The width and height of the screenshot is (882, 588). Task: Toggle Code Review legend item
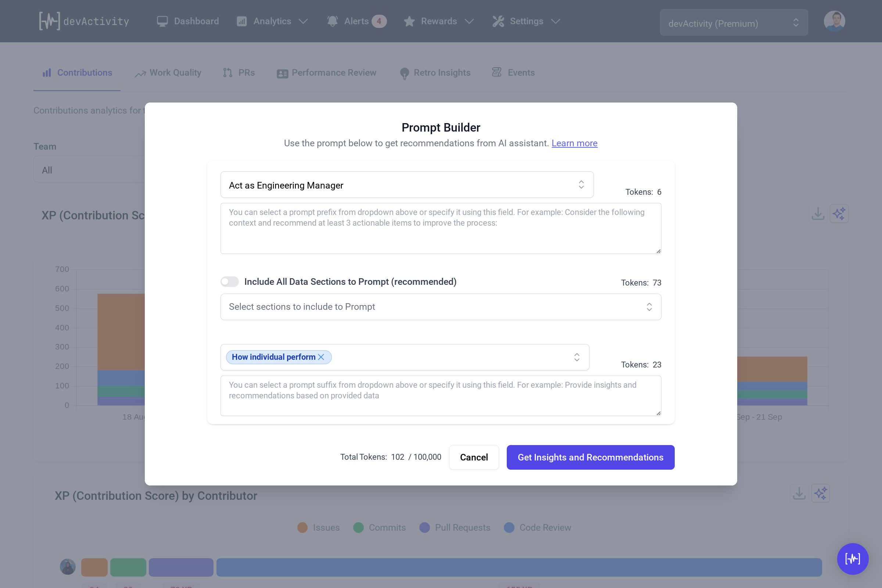pyautogui.click(x=537, y=528)
